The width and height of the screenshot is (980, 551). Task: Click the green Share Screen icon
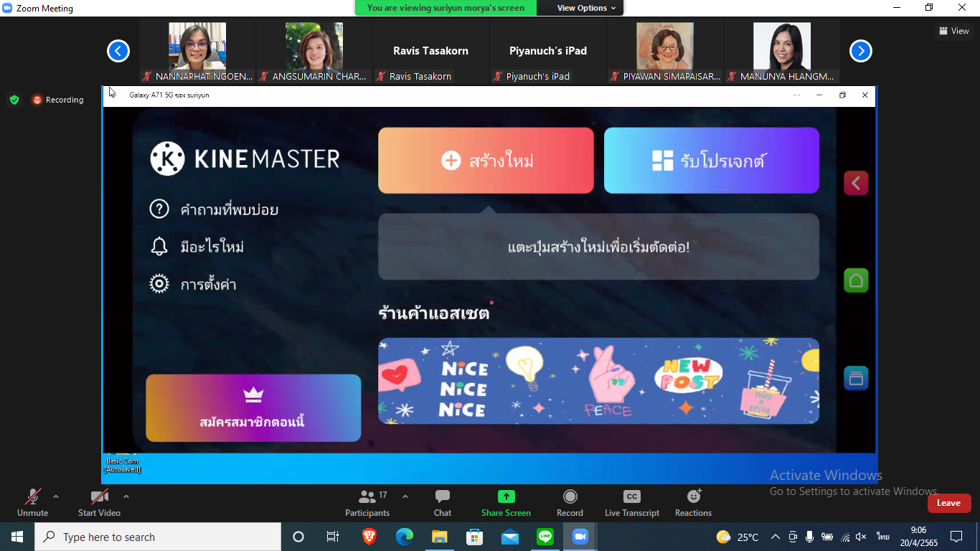(507, 496)
